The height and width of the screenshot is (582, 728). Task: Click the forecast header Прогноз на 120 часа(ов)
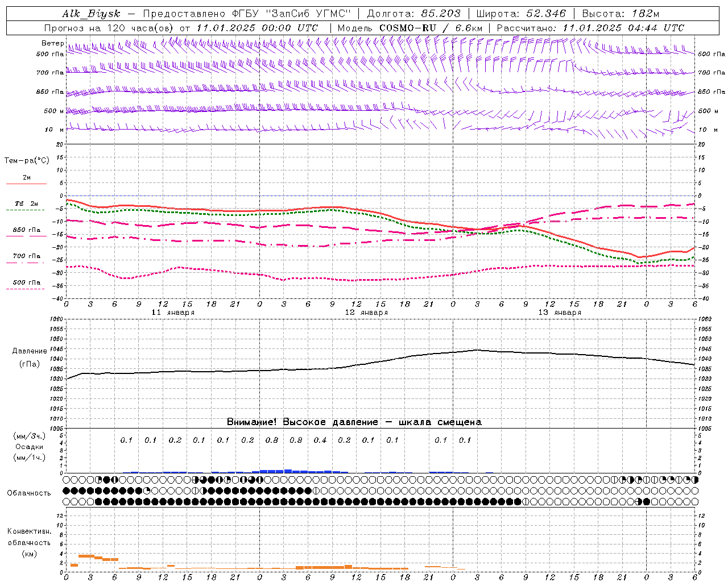(x=110, y=28)
